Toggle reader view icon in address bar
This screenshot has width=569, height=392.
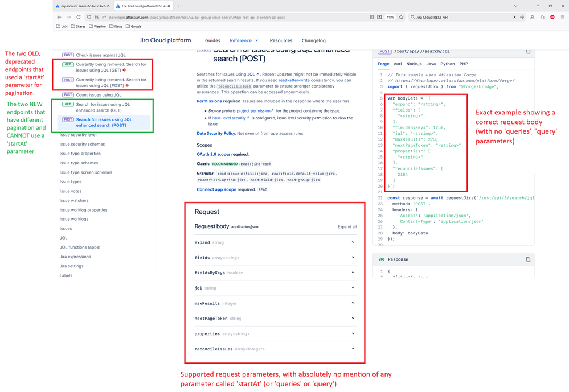click(372, 17)
